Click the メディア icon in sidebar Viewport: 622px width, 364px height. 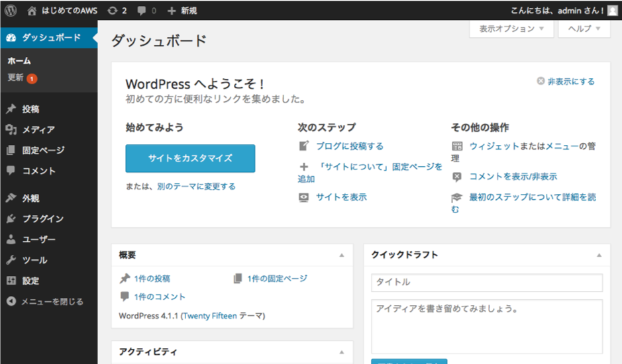click(11, 129)
